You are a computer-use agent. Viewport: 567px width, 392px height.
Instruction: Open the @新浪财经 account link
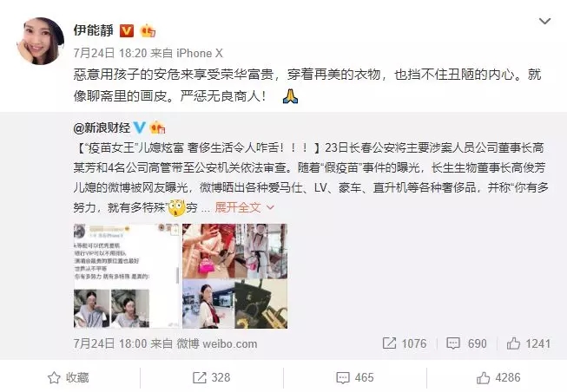tap(102, 127)
